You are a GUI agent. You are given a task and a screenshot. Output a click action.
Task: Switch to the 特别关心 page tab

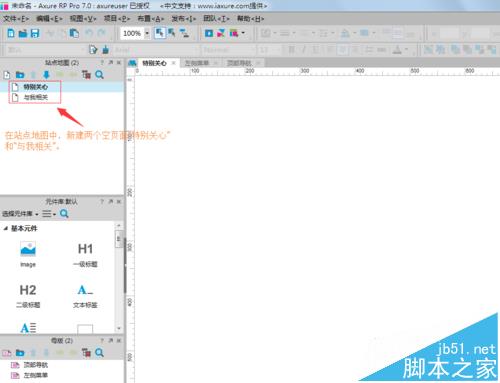coord(154,63)
